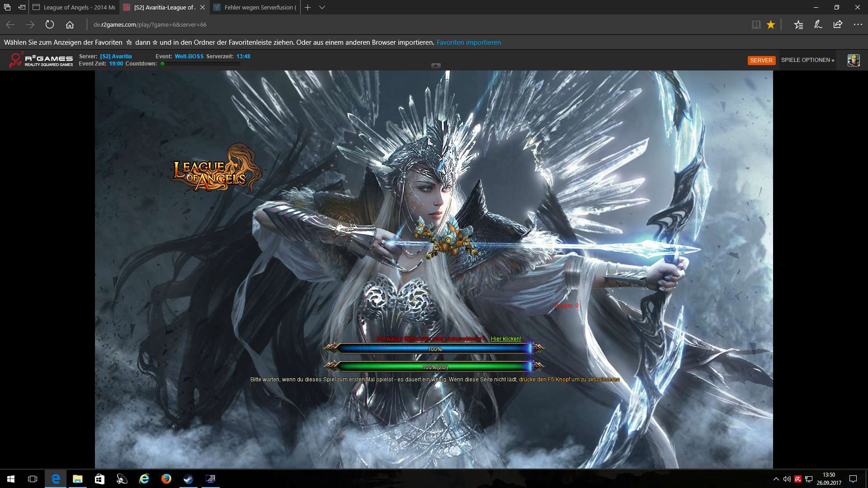Show the tab overview icon
This screenshot has width=868, height=488.
tap(7, 7)
